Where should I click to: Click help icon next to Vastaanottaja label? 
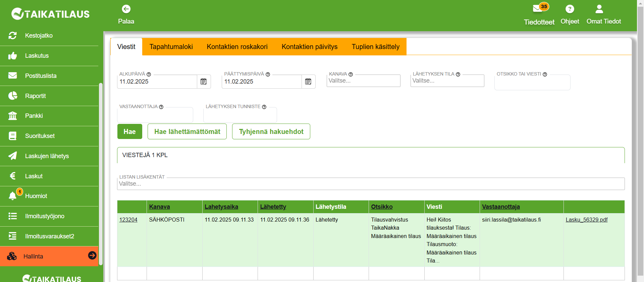pos(161,107)
